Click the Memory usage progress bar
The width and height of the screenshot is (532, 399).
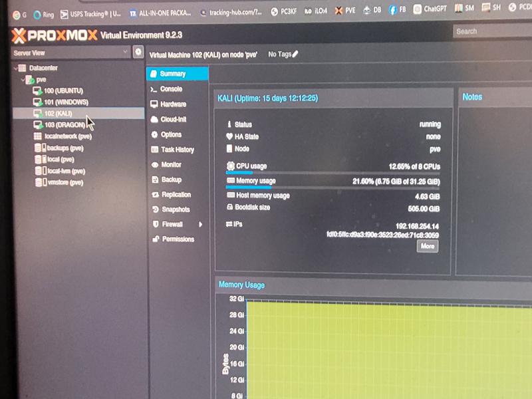333,187
